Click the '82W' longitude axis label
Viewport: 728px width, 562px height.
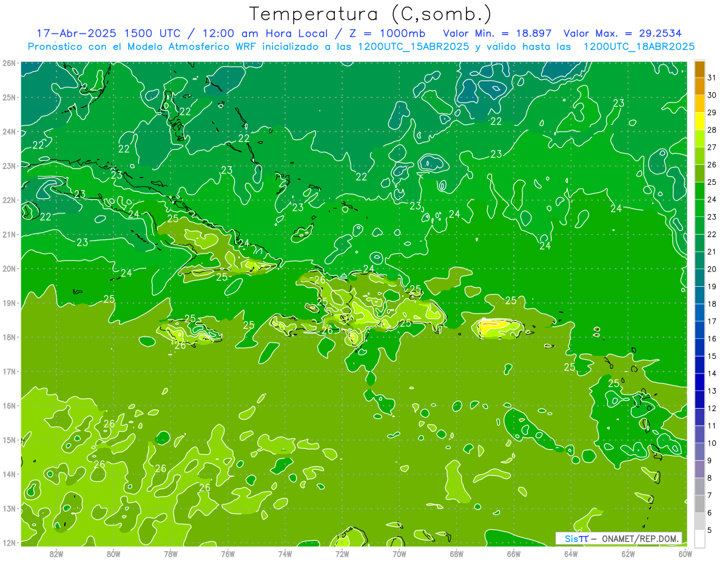(56, 554)
